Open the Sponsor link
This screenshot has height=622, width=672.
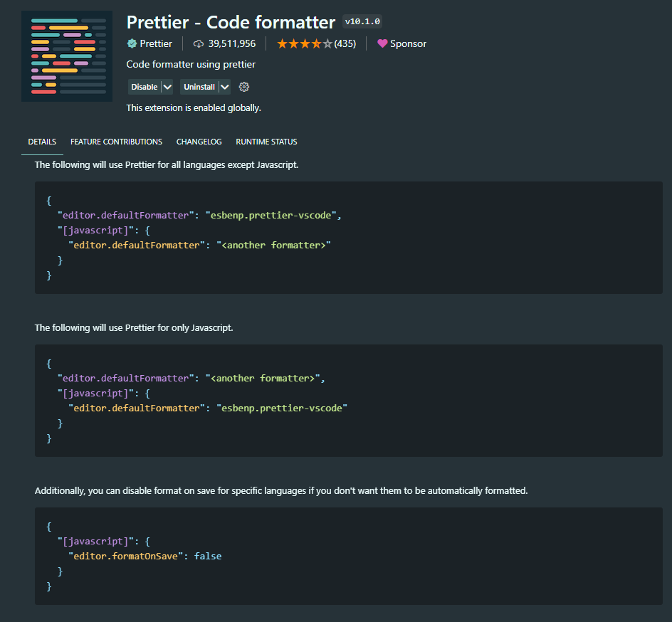click(408, 43)
